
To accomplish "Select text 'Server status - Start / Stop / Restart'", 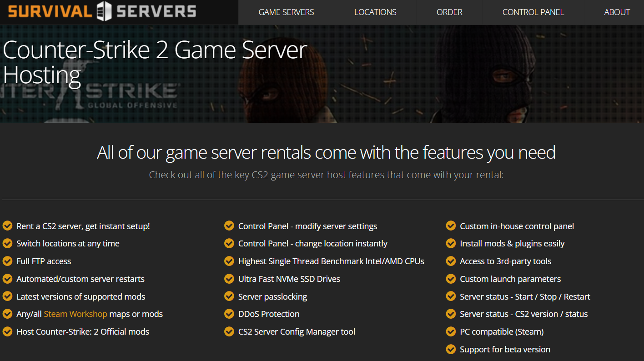I will (x=525, y=297).
